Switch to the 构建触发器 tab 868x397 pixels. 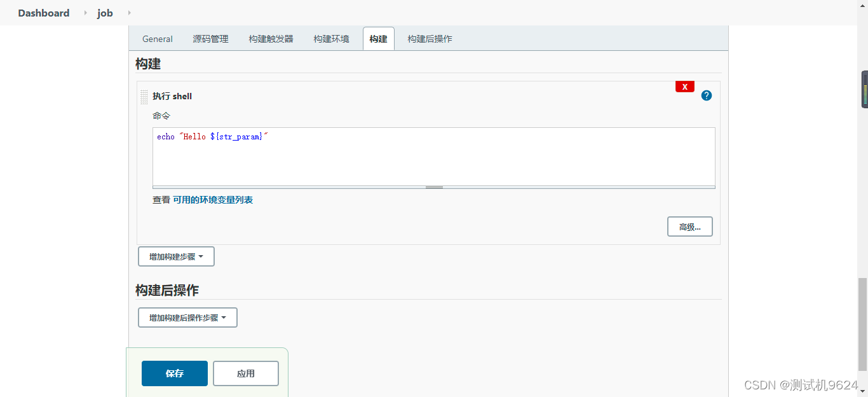(271, 39)
